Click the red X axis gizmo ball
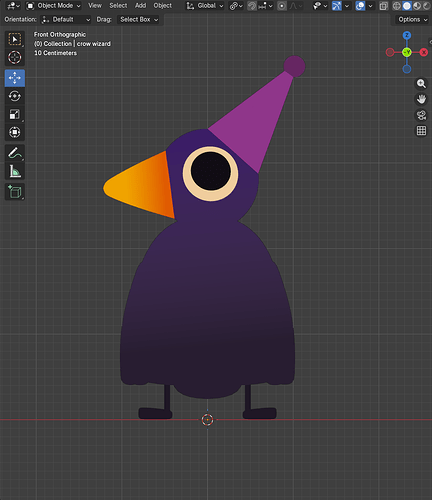 pos(424,52)
